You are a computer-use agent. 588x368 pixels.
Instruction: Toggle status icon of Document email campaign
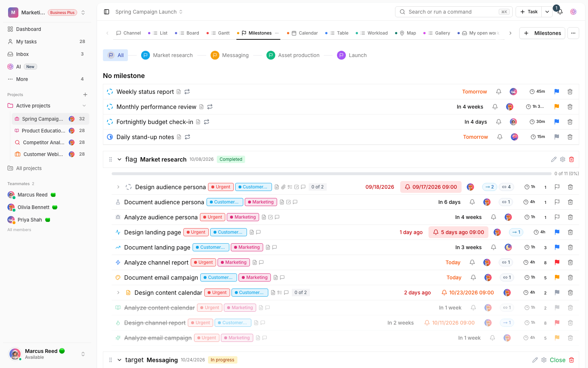click(x=118, y=277)
